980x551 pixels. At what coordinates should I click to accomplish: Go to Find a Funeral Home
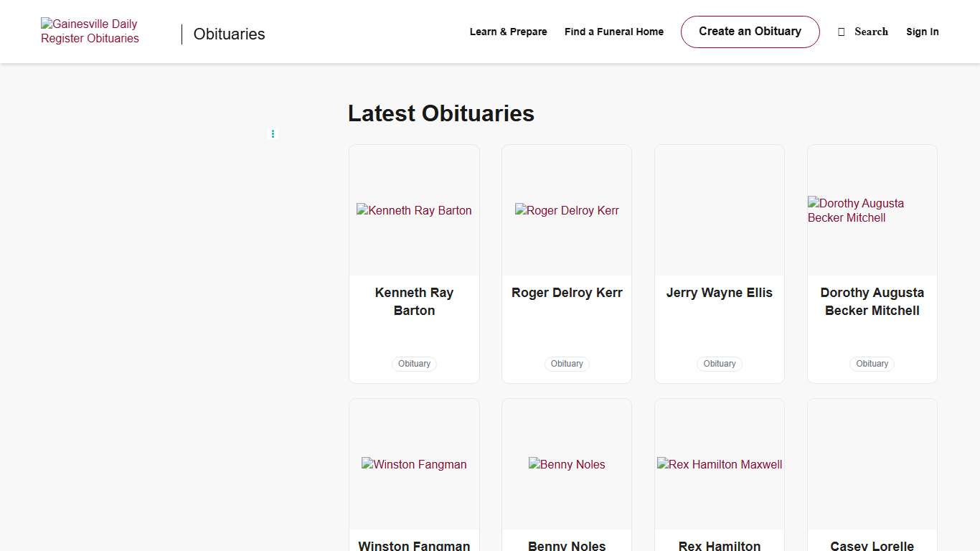[613, 32]
